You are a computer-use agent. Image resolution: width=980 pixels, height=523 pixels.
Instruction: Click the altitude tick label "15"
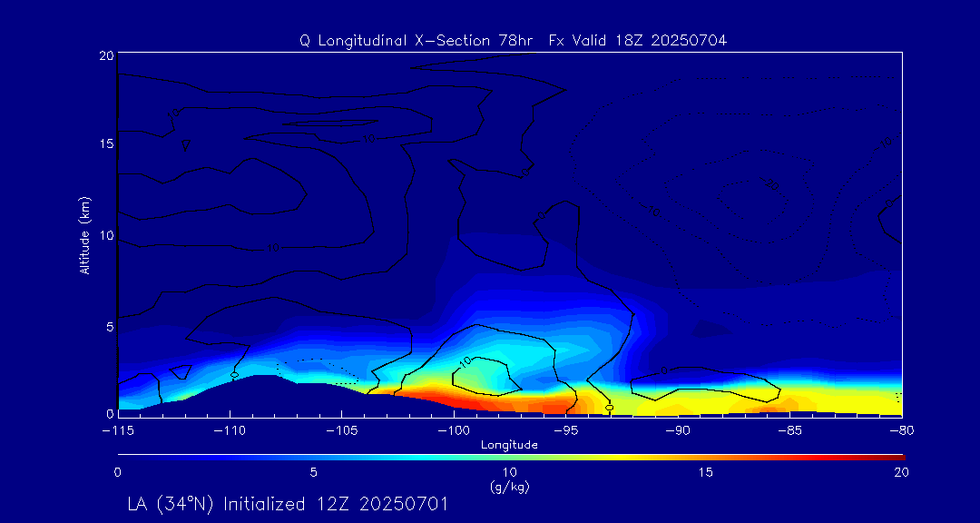(106, 143)
